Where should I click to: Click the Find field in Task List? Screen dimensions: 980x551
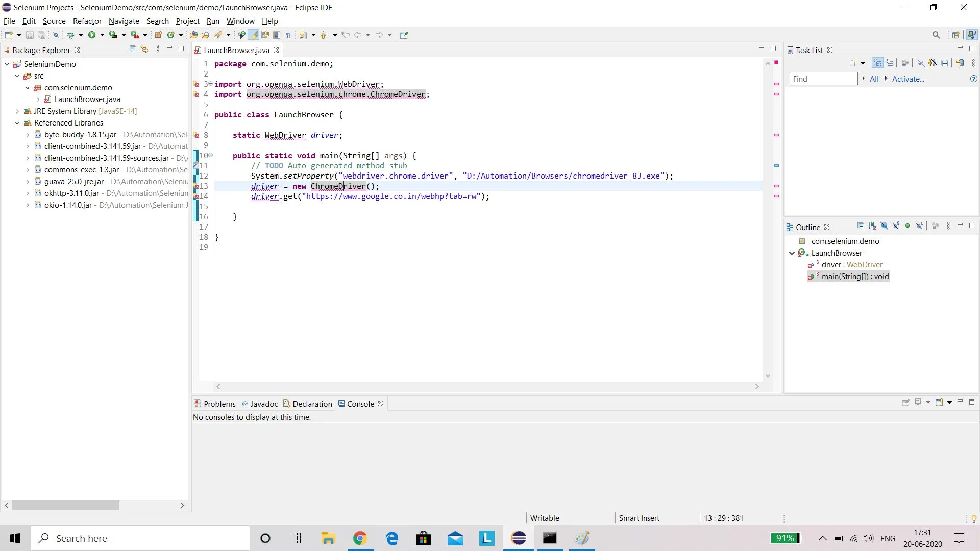point(823,79)
